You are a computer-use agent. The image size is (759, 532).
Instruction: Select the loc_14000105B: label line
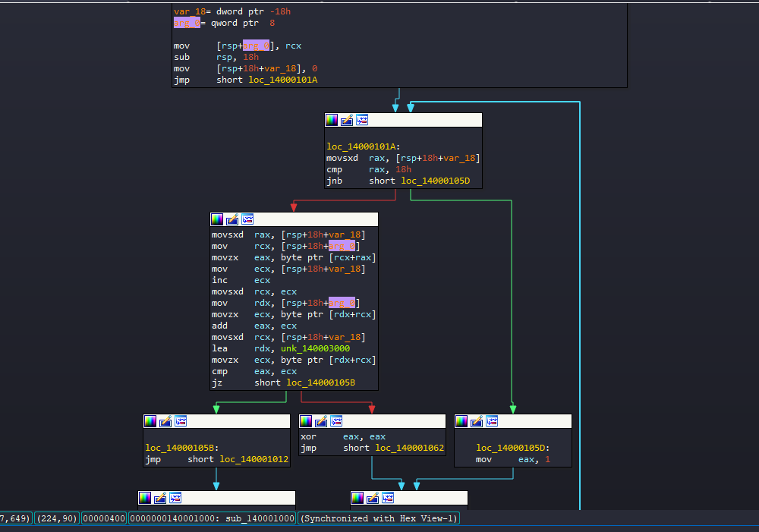181,448
